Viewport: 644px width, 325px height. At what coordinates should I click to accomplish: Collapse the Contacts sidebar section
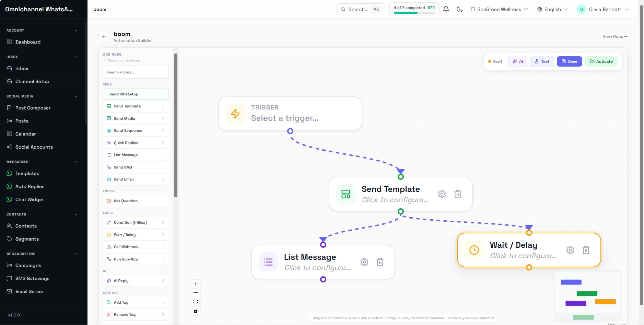pyautogui.click(x=76, y=214)
